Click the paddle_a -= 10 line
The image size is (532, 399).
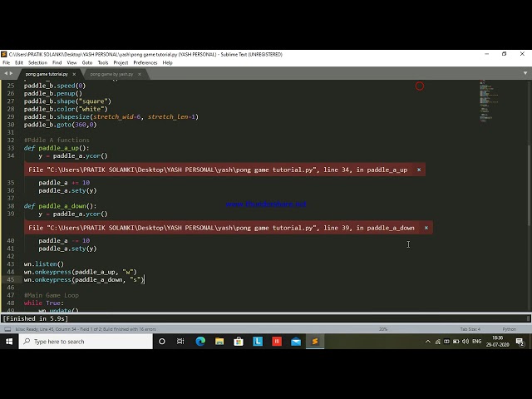click(x=64, y=240)
